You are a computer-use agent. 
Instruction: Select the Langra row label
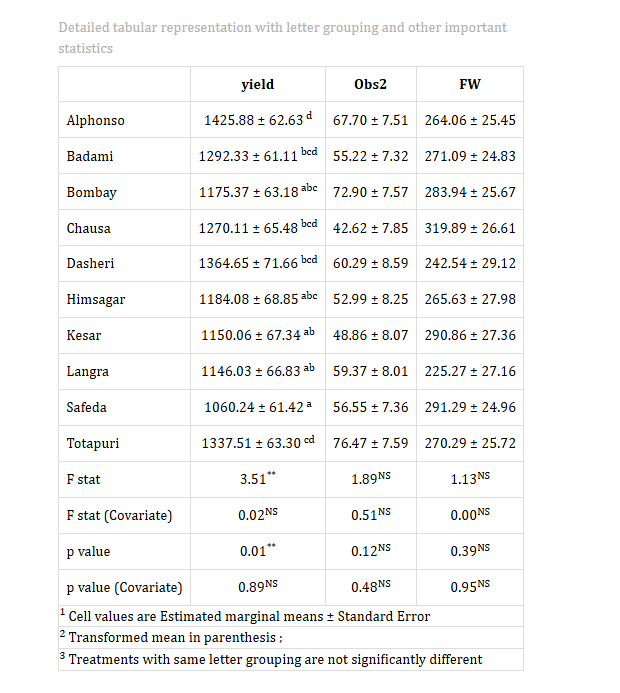click(87, 372)
